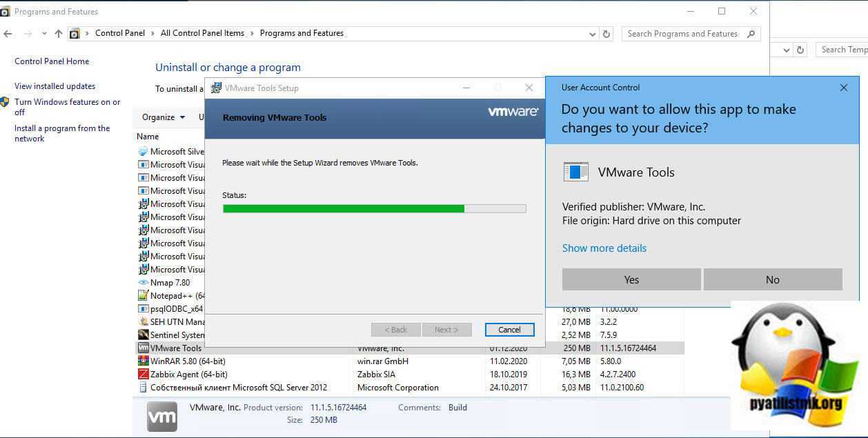Click Yes in User Account Control
868x438 pixels.
point(631,279)
